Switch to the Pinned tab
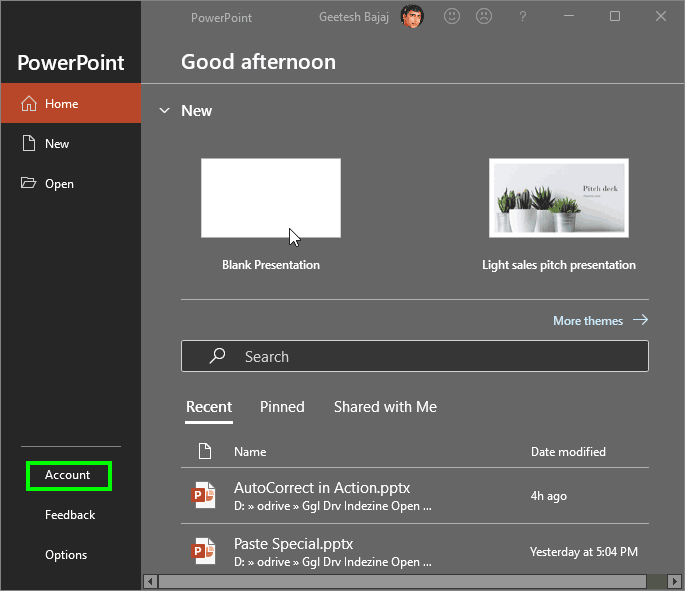This screenshot has height=591, width=685. (x=282, y=407)
